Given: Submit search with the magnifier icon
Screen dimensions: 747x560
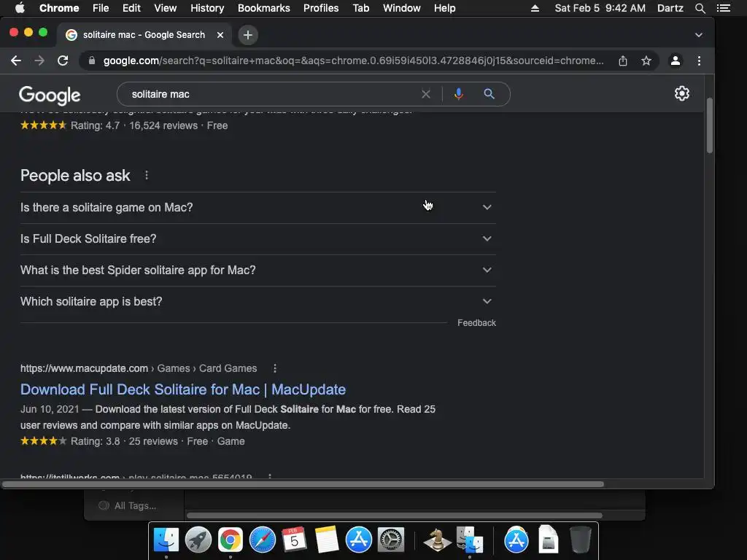Looking at the screenshot, I should 489,94.
